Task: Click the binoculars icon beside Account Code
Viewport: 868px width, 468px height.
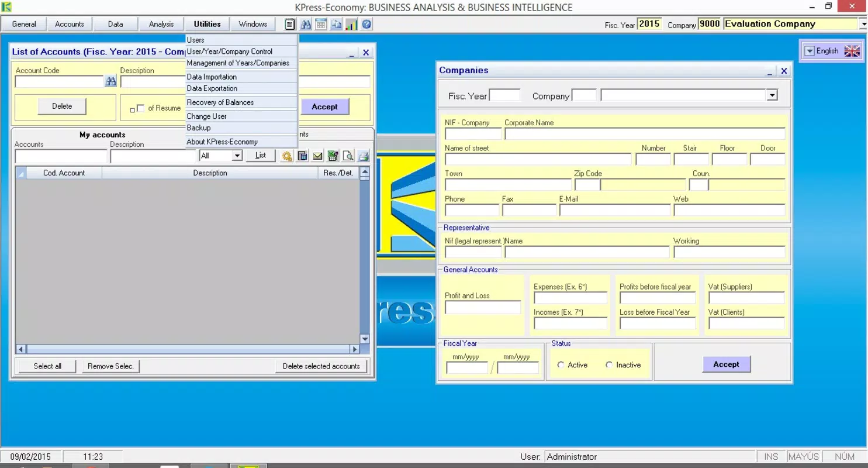Action: 110,82
